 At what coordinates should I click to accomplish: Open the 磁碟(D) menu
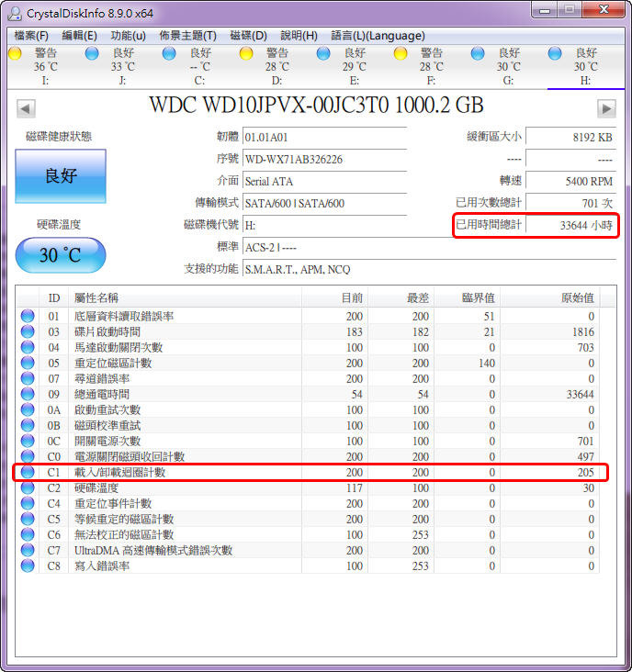pyautogui.click(x=248, y=36)
